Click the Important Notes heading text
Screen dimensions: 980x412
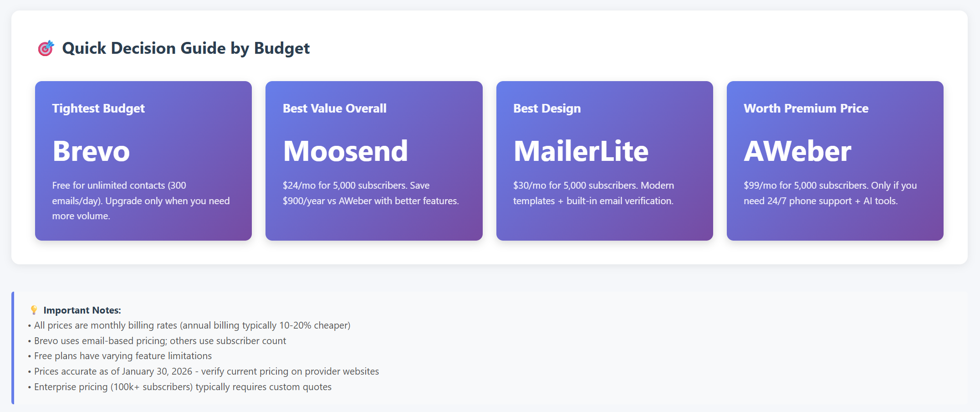82,310
